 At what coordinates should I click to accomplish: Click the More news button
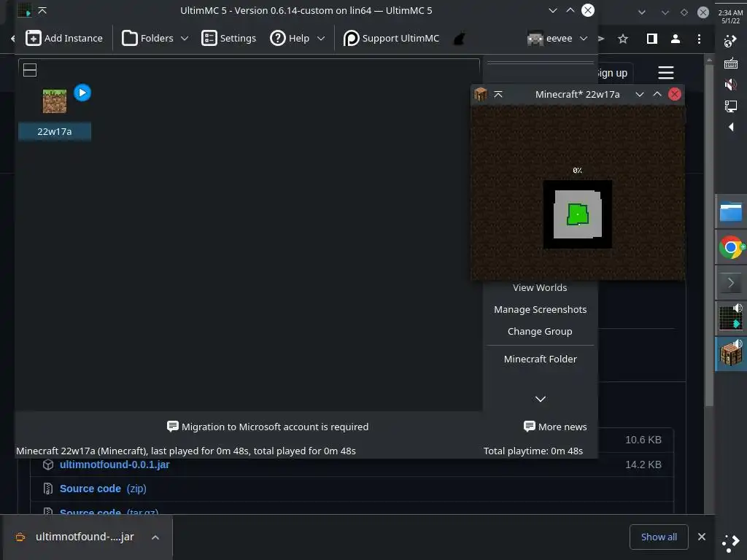point(555,427)
